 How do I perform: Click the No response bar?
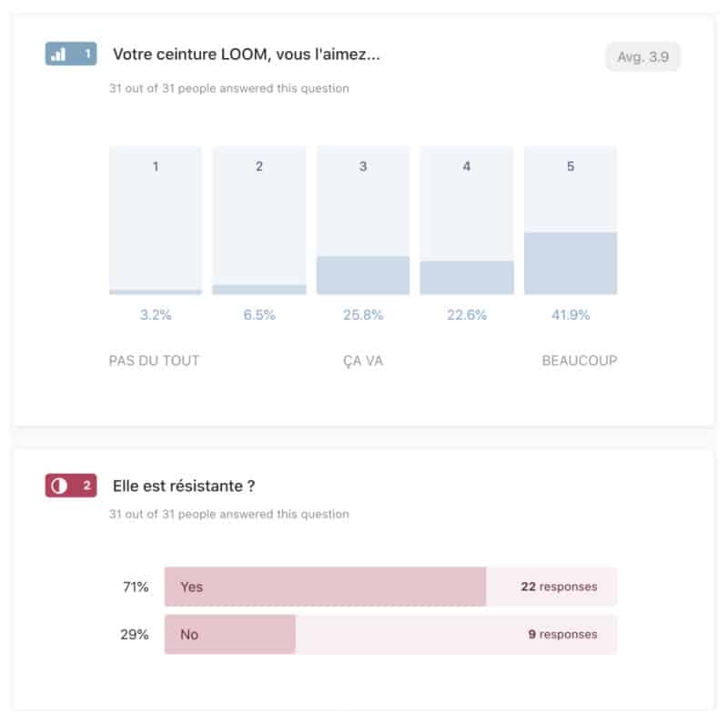pos(229,634)
